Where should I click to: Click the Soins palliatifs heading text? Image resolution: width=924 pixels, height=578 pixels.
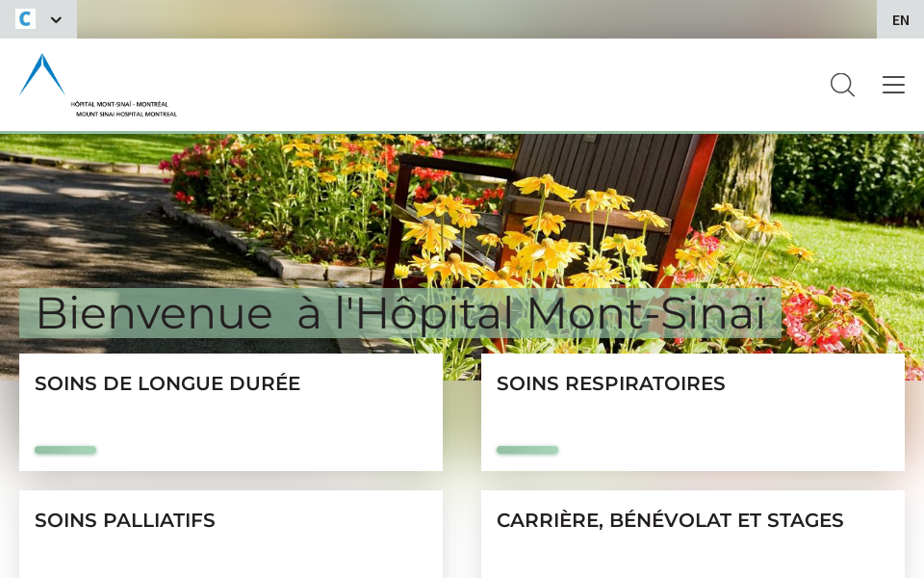click(125, 520)
